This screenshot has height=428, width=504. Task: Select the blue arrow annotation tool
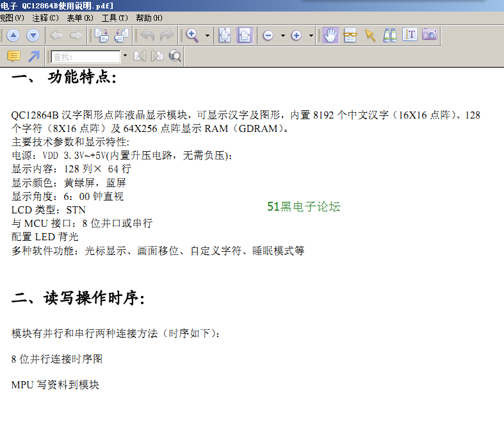tap(33, 56)
